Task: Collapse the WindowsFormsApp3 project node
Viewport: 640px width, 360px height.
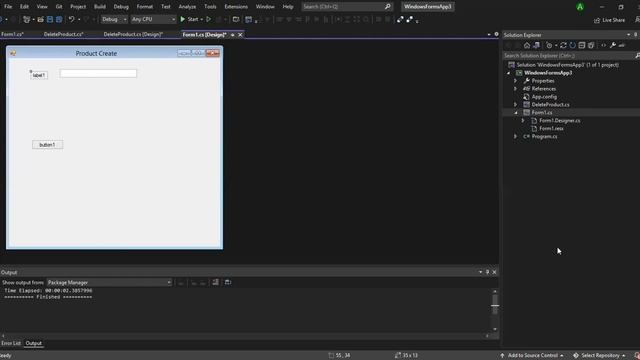Action: click(509, 73)
